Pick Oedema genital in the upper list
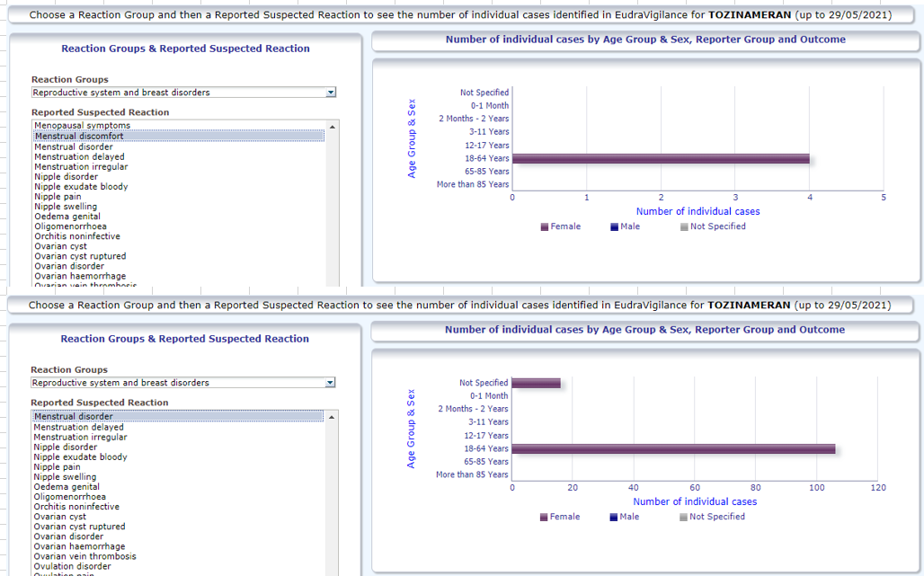924x576 pixels. click(67, 217)
